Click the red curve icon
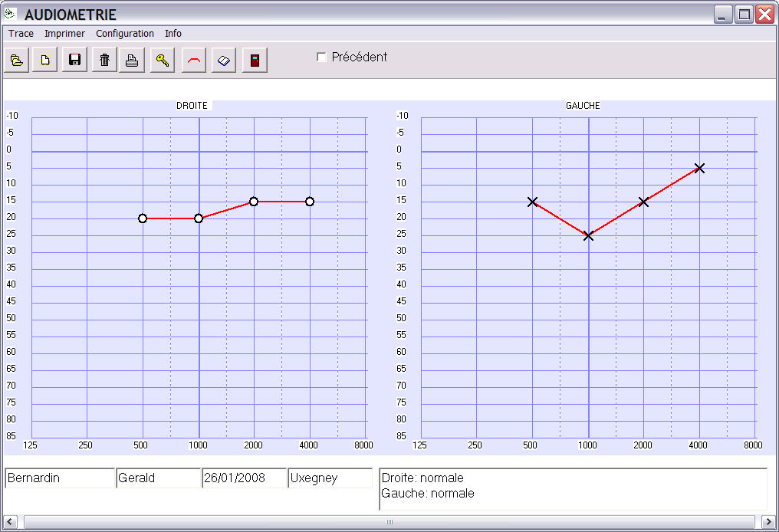The height and width of the screenshot is (532, 779). click(195, 61)
